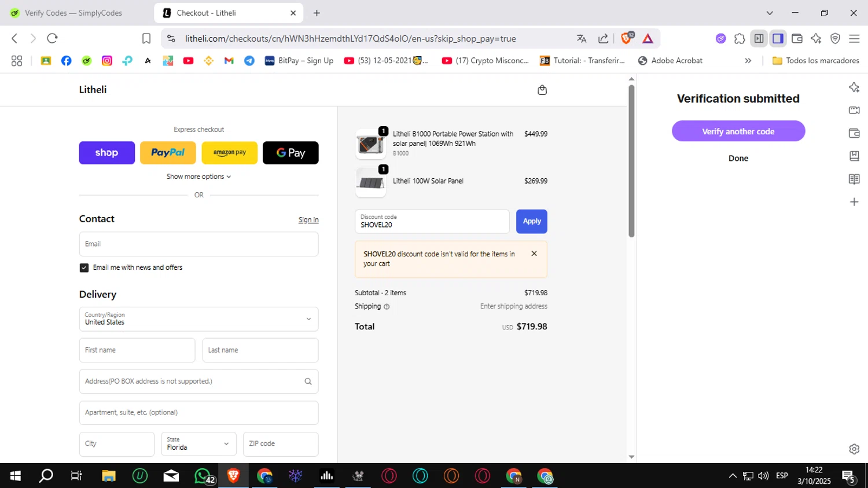Screen dimensions: 868x488
Task: Pay with Google Pay button
Action: (290, 153)
